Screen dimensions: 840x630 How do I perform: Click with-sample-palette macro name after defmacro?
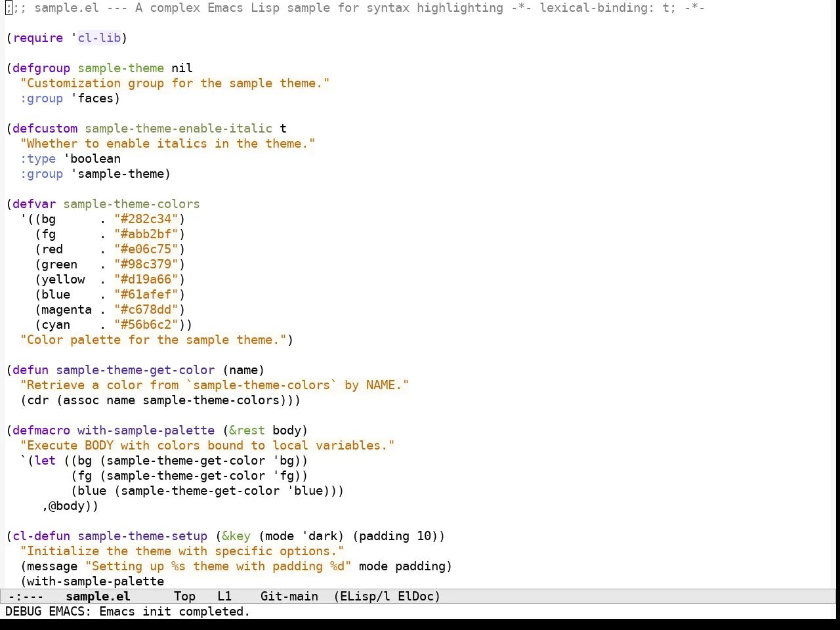[x=146, y=430]
